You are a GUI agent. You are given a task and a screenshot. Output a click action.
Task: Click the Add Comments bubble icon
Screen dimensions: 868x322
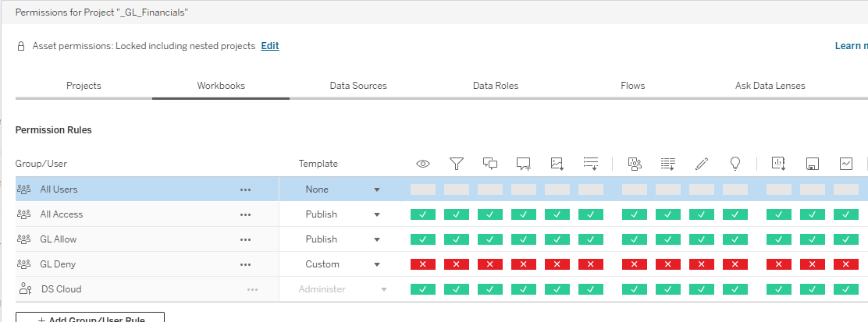click(x=524, y=164)
